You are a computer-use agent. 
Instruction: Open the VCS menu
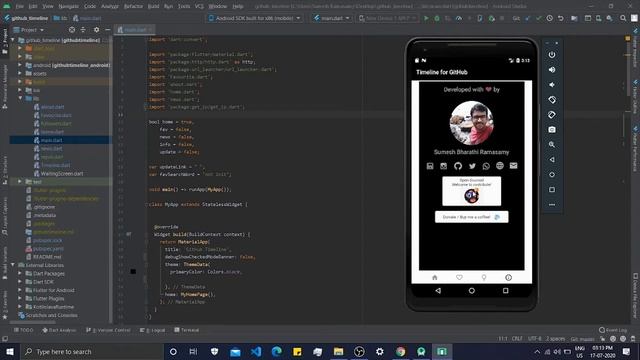pyautogui.click(x=199, y=6)
